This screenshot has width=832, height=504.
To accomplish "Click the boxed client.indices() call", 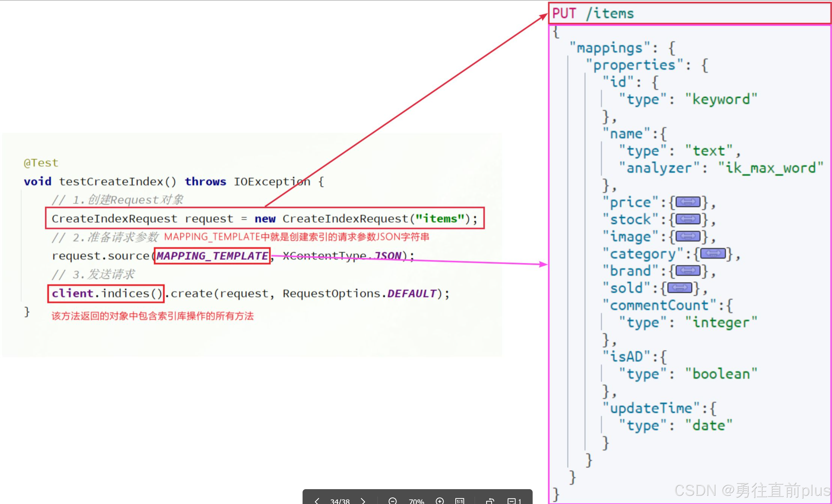I will pyautogui.click(x=106, y=293).
